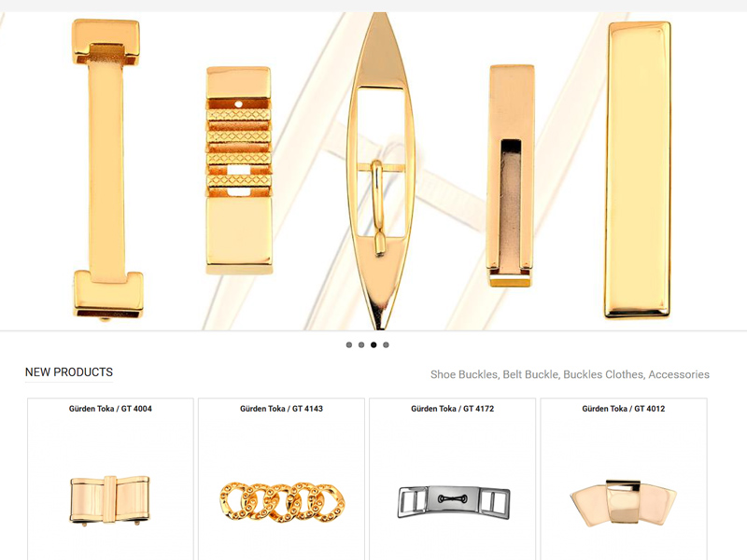The image size is (747, 560).
Task: Click the gold chain link GT 4143 image
Action: [x=282, y=501]
